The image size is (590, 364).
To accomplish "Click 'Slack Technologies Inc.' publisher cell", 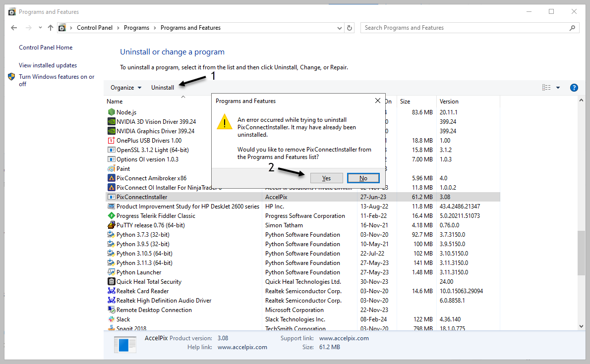I will 295,319.
